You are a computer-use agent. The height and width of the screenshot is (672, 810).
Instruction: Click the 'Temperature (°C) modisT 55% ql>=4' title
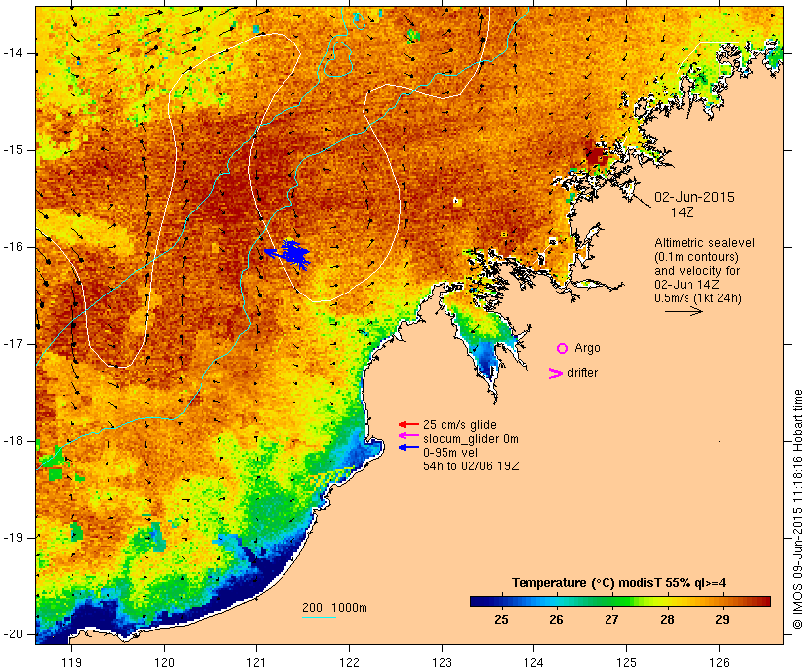619,583
